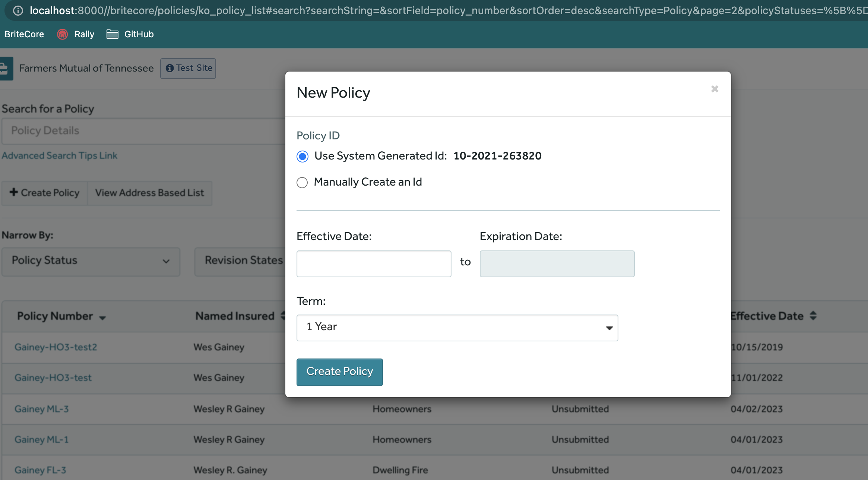Viewport: 868px width, 480px height.
Task: Click Effective Date 11/01/2022 cell
Action: (757, 378)
